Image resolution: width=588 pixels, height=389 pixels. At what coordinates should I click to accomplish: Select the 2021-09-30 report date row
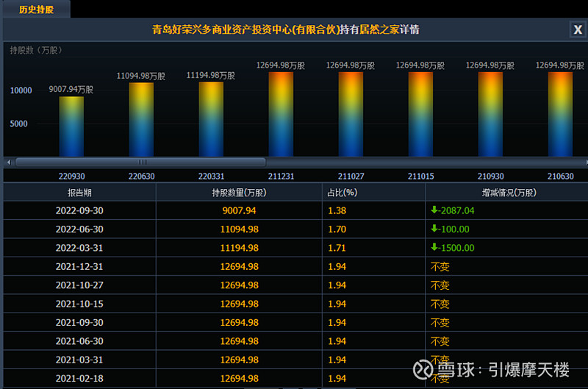[x=295, y=323]
